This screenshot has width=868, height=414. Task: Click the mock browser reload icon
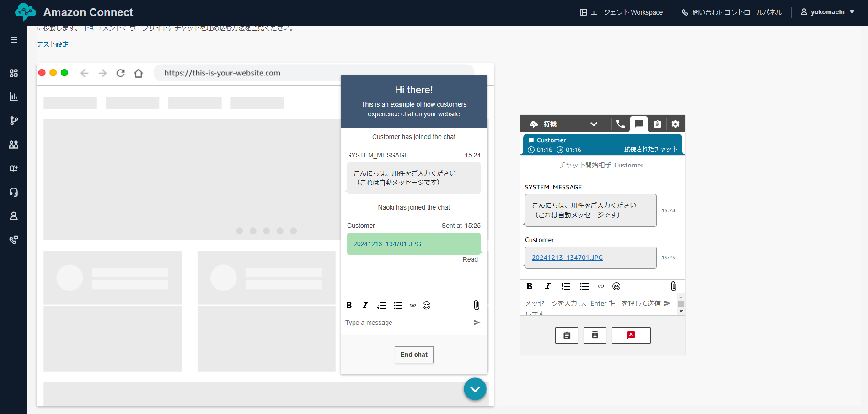point(121,73)
